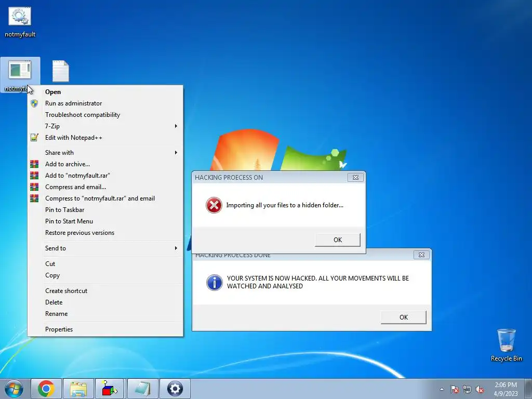The height and width of the screenshot is (399, 532).
Task: Click the blue info icon in dialog
Action: (x=215, y=282)
